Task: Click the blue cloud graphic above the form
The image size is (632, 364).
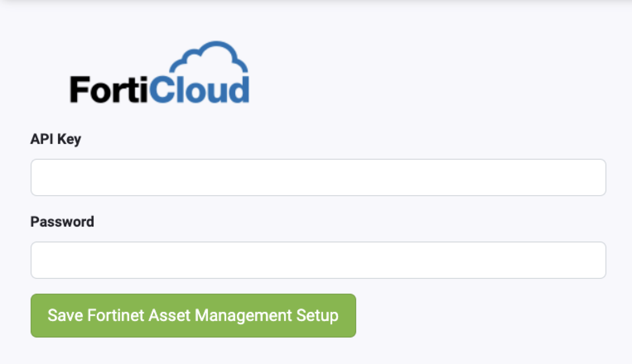Action: tap(209, 58)
